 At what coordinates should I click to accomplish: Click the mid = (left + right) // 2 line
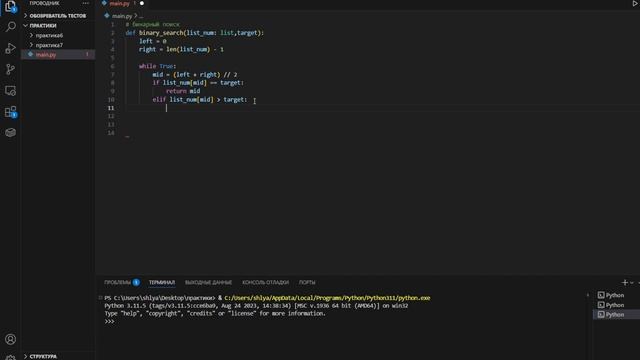pos(195,75)
